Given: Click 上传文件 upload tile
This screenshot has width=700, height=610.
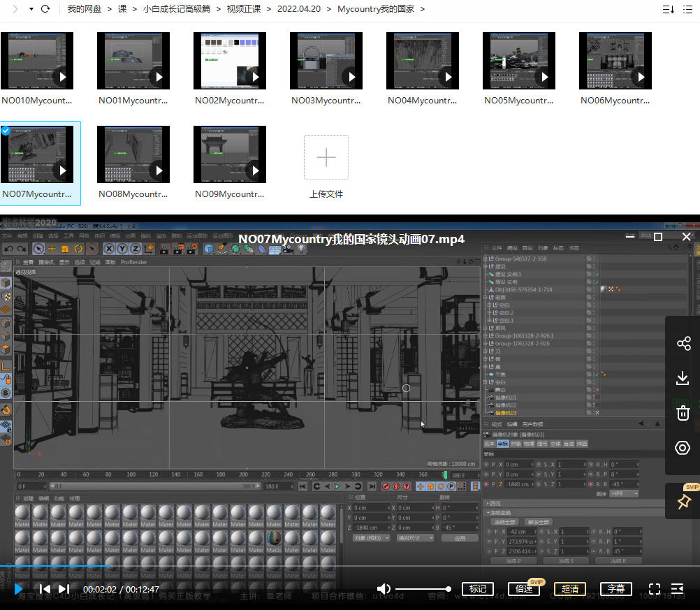Looking at the screenshot, I should (x=326, y=165).
